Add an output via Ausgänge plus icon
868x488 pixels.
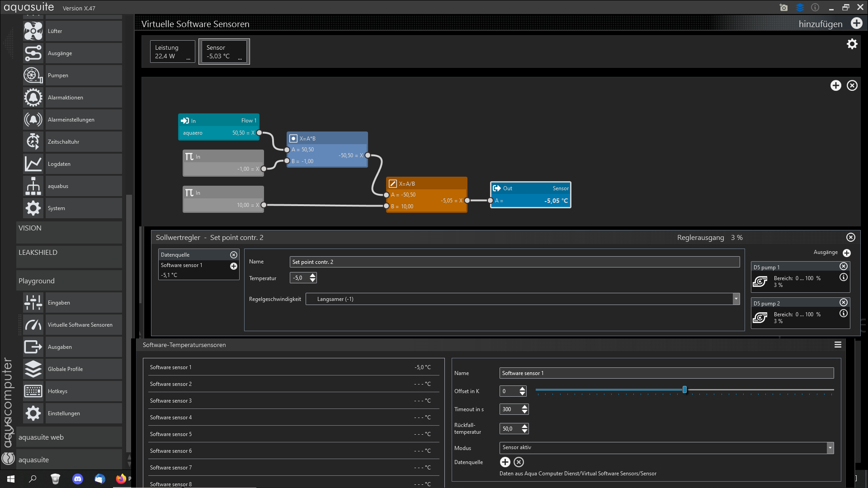point(847,253)
